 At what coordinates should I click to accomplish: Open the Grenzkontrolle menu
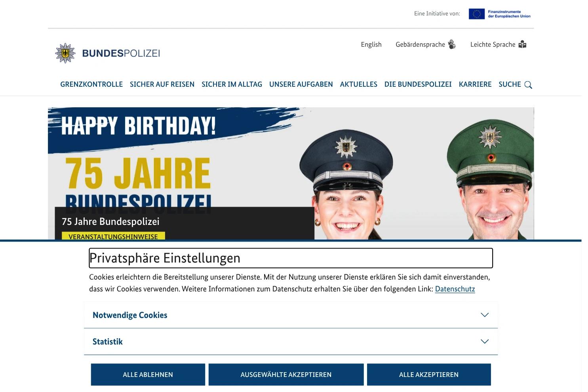[x=91, y=84]
